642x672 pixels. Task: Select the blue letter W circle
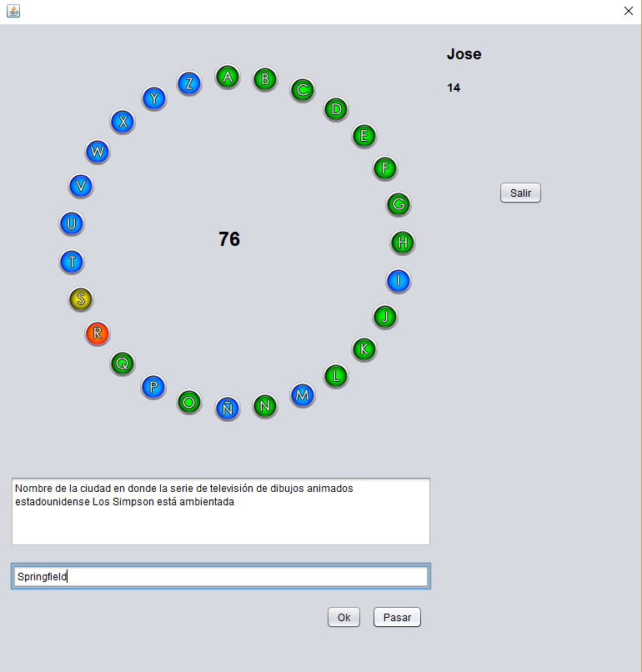tap(98, 152)
